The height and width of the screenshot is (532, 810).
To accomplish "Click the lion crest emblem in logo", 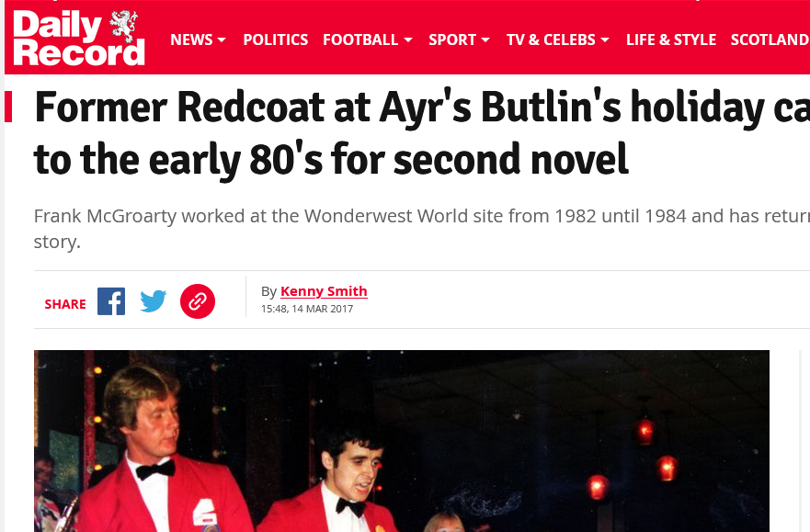I will click(x=124, y=26).
